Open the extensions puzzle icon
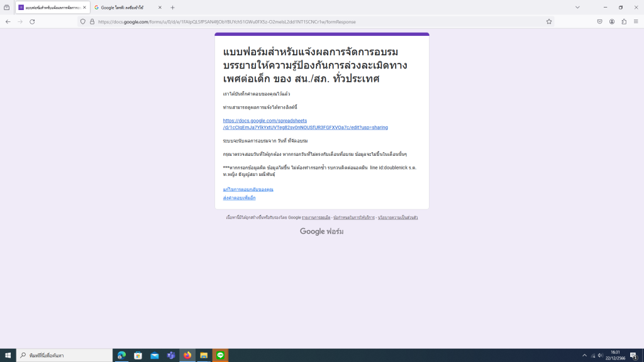The image size is (644, 362). coord(624,21)
